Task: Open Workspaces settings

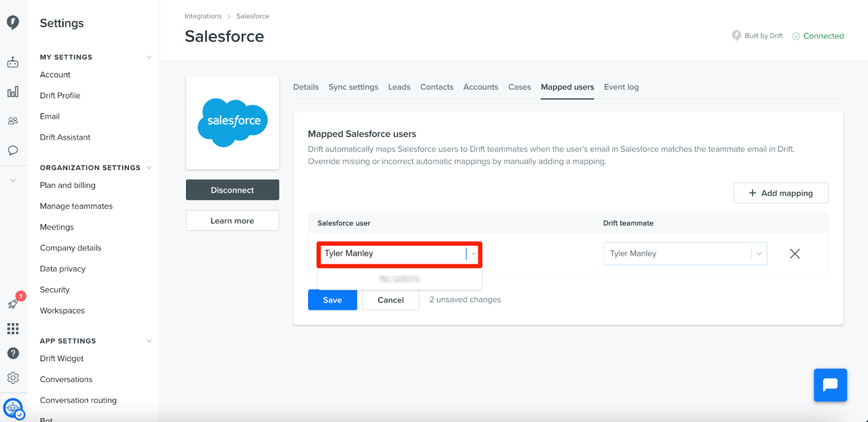Action: pyautogui.click(x=62, y=311)
